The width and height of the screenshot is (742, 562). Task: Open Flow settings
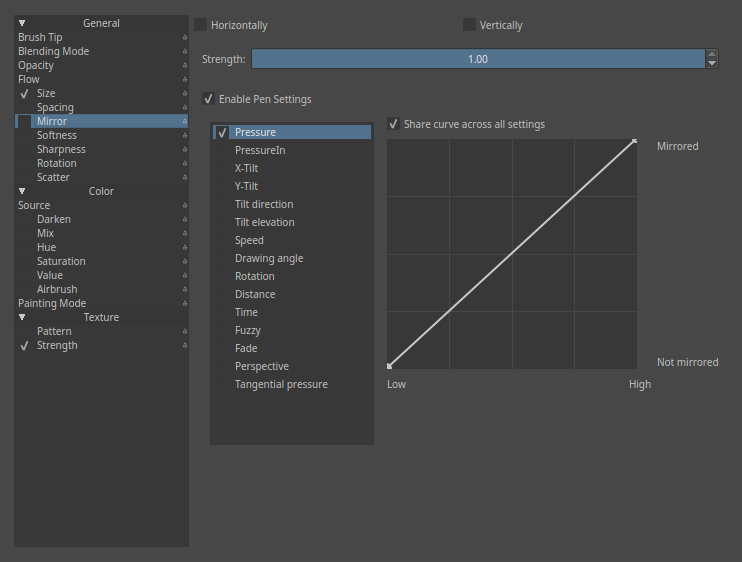(x=29, y=79)
